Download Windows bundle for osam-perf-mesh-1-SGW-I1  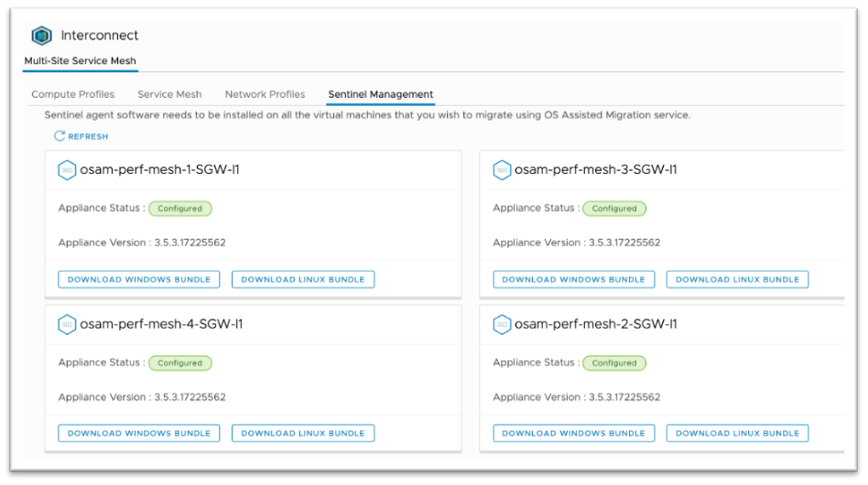tap(139, 279)
